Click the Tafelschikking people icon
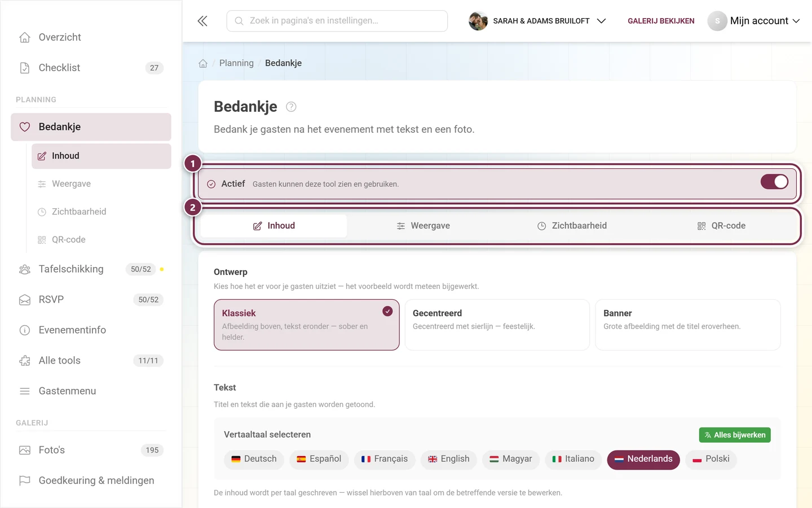This screenshot has width=812, height=508. 25,269
